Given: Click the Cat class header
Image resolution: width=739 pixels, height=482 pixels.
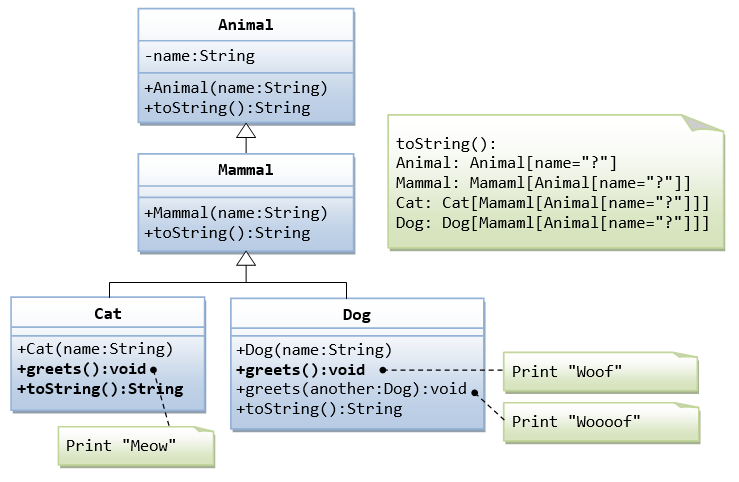Looking at the screenshot, I should 108,313.
